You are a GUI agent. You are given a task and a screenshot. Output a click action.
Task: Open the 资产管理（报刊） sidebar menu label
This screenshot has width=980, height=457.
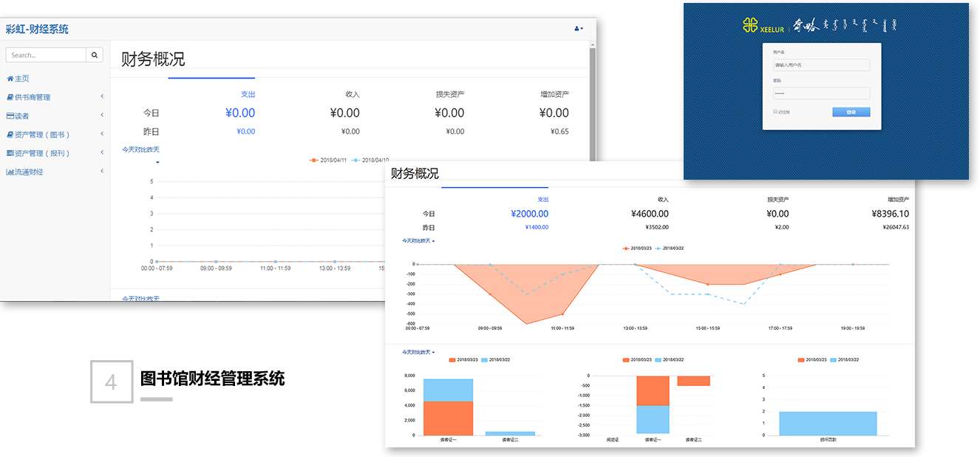[42, 153]
